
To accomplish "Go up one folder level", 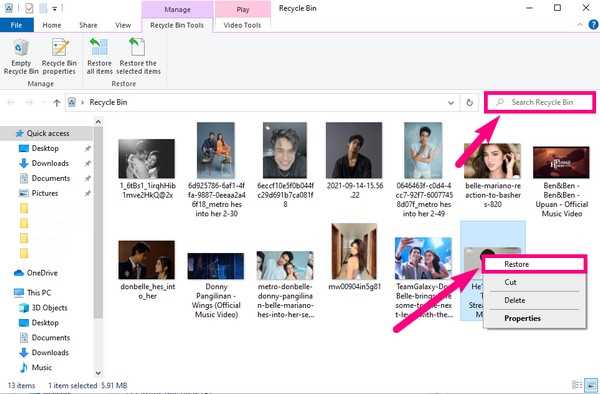I will (57, 103).
